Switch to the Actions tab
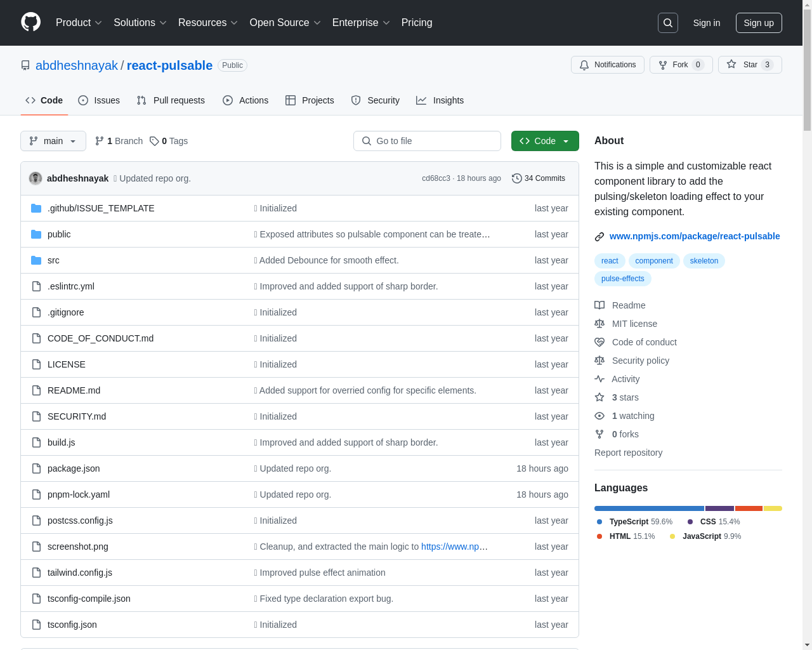 [246, 100]
